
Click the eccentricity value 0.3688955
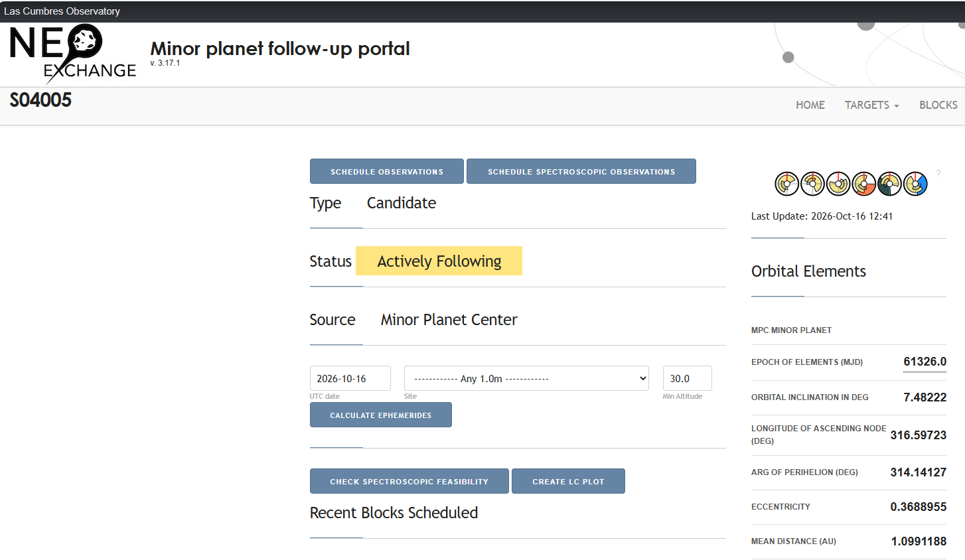click(x=918, y=507)
